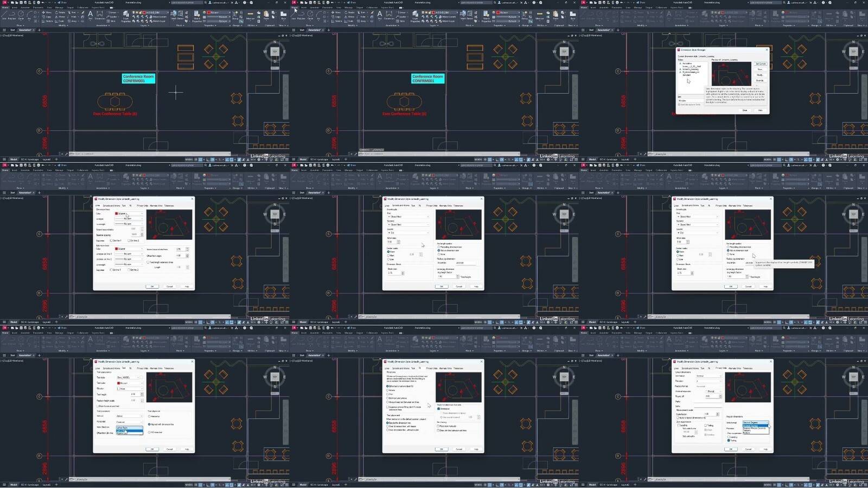Click the ViewCube TOP face in the top-left frame
This screenshot has height=488, width=868.
click(275, 52)
